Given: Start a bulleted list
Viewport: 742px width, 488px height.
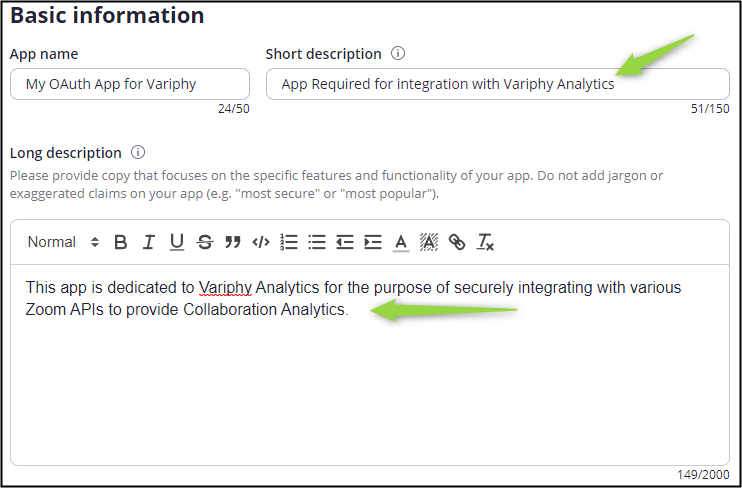Looking at the screenshot, I should click(317, 242).
